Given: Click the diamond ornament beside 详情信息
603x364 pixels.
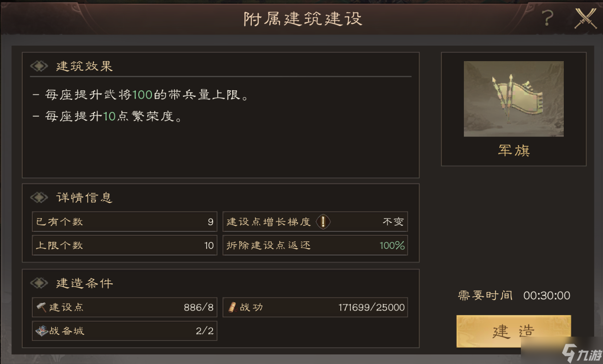Looking at the screenshot, I should (x=39, y=198).
